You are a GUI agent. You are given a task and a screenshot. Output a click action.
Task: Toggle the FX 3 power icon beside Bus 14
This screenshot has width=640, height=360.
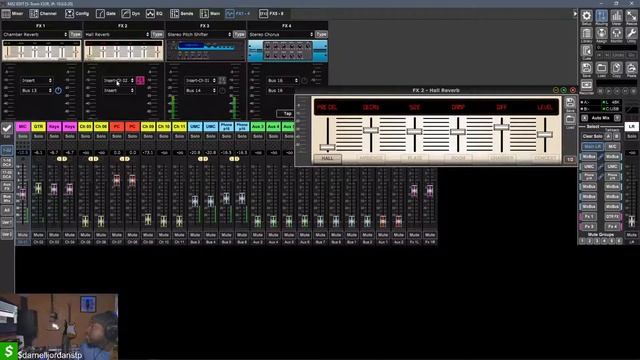222,90
